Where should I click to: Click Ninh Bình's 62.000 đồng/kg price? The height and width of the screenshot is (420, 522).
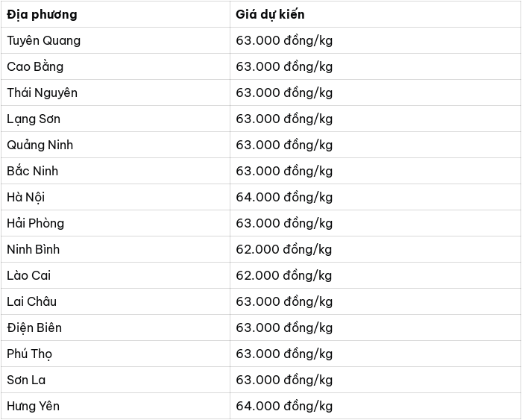(284, 249)
